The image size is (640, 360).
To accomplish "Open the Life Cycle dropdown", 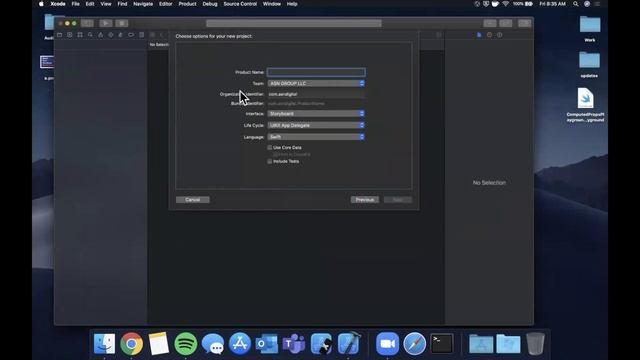I will pyautogui.click(x=316, y=125).
